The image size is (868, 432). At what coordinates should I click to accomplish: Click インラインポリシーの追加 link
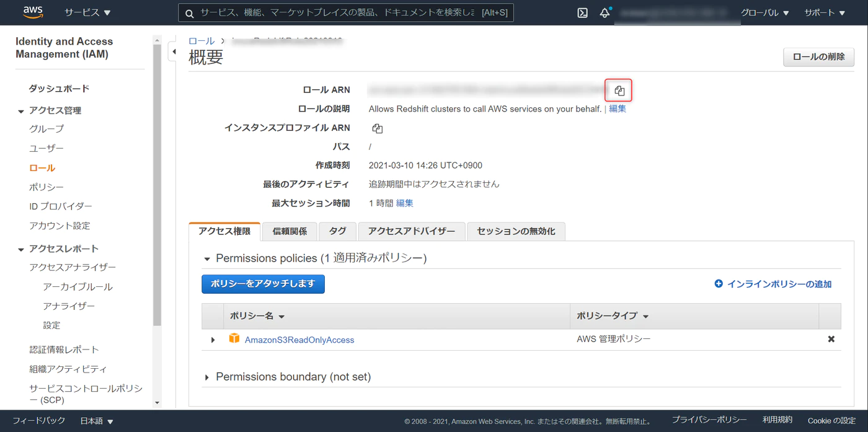[779, 284]
